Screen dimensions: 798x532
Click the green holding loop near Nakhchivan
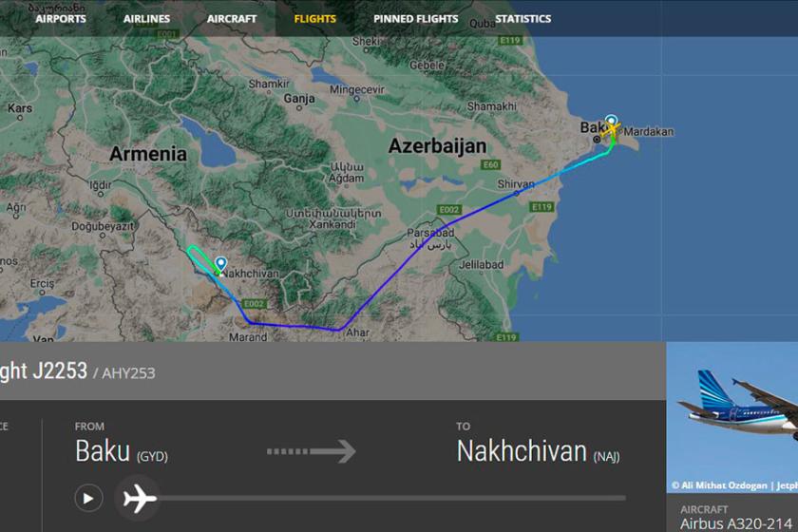pyautogui.click(x=201, y=258)
